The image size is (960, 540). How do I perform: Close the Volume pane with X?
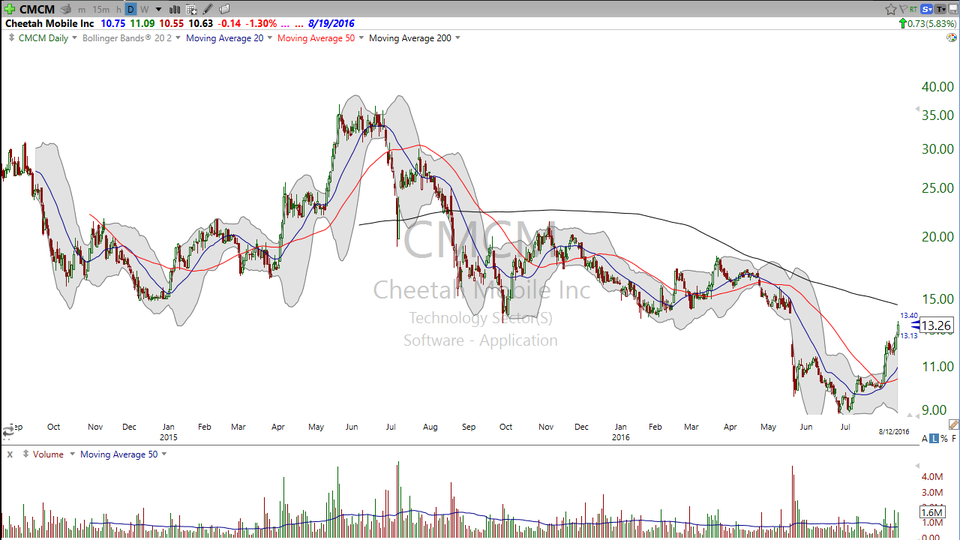[x=10, y=454]
